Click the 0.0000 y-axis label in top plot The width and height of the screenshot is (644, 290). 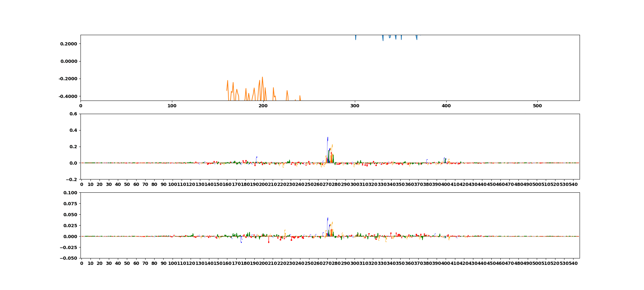coord(69,61)
